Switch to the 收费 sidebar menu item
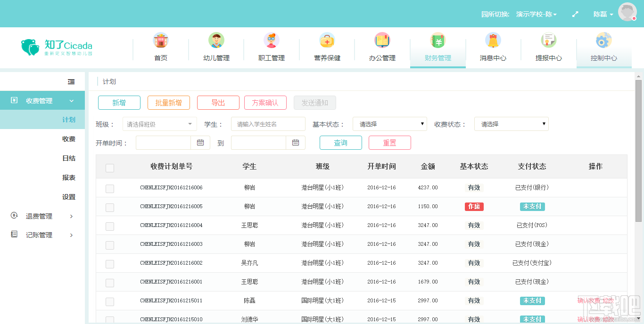This screenshot has height=324, width=644. pyautogui.click(x=69, y=139)
